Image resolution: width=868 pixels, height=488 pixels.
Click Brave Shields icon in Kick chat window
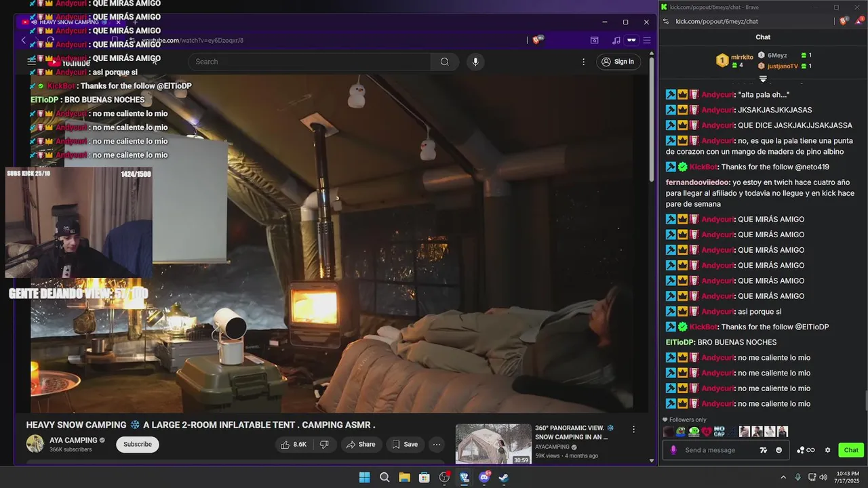pos(844,21)
